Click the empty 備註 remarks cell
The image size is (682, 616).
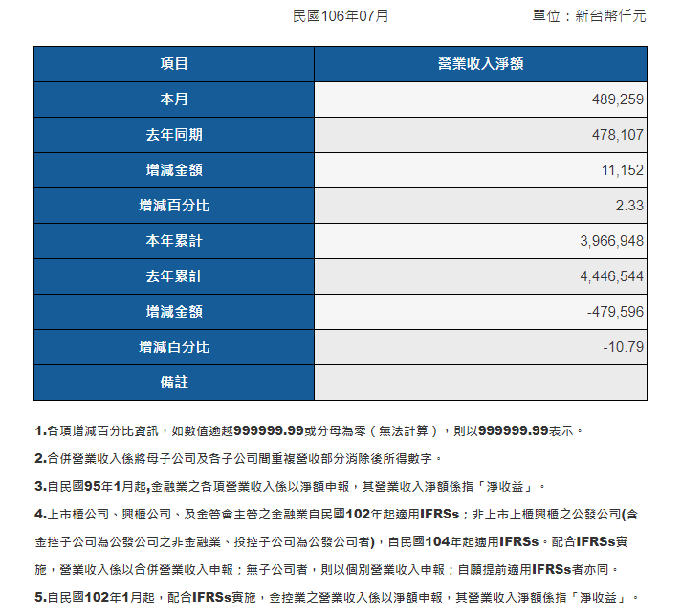coord(480,383)
